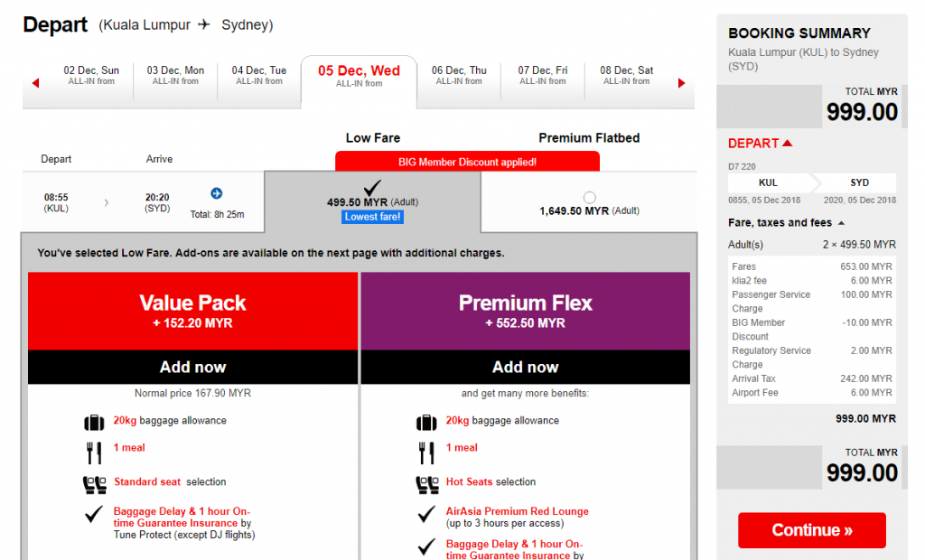Click the Premium Flex Hot Seats icon

coord(426,483)
